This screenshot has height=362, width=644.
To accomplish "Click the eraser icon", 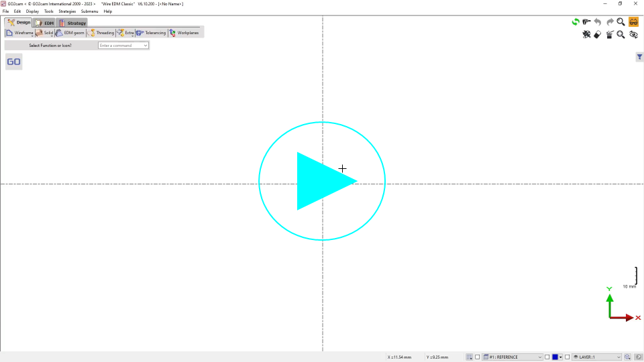I will 598,35.
